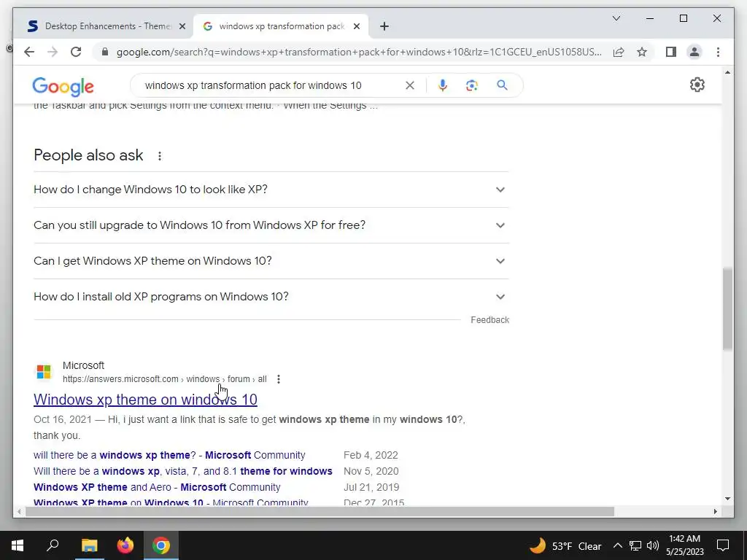Open Windows Start menu
Image resolution: width=747 pixels, height=560 pixels.
pyautogui.click(x=18, y=545)
